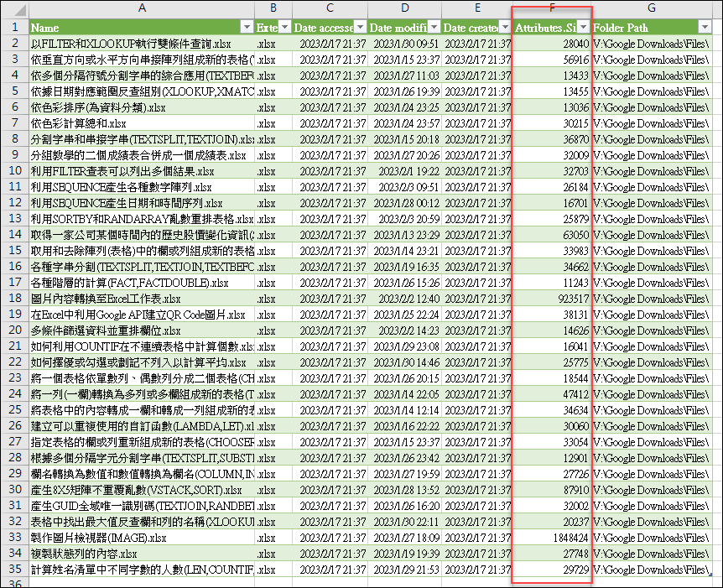The height and width of the screenshot is (588, 723).
Task: Select column A header
Action: (x=142, y=8)
